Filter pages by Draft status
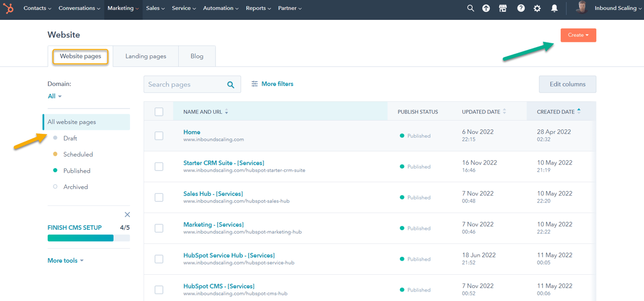This screenshot has width=644, height=301. pos(70,138)
